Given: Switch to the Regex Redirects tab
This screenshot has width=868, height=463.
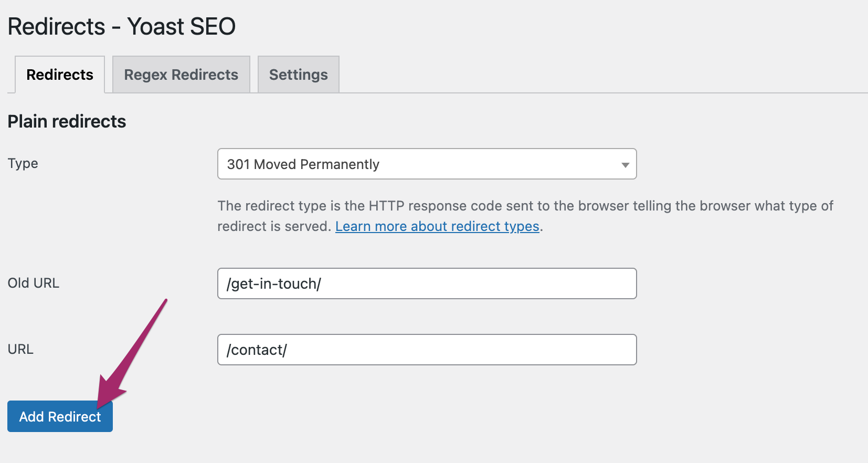Looking at the screenshot, I should point(181,75).
